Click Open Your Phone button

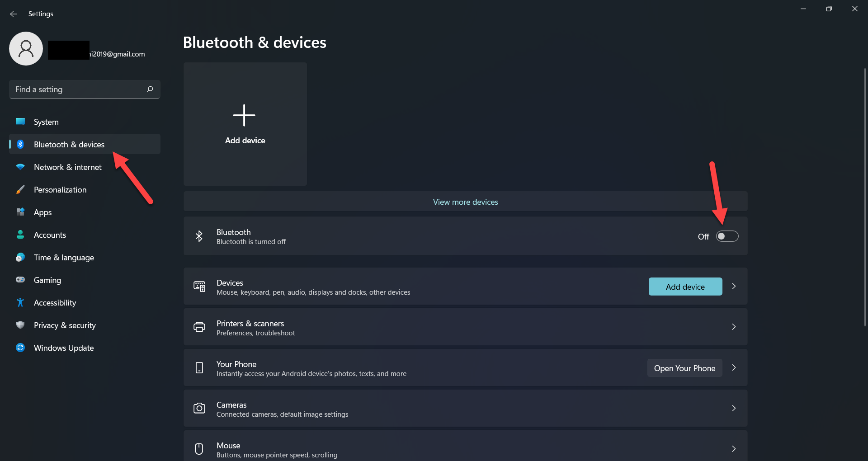tap(684, 368)
